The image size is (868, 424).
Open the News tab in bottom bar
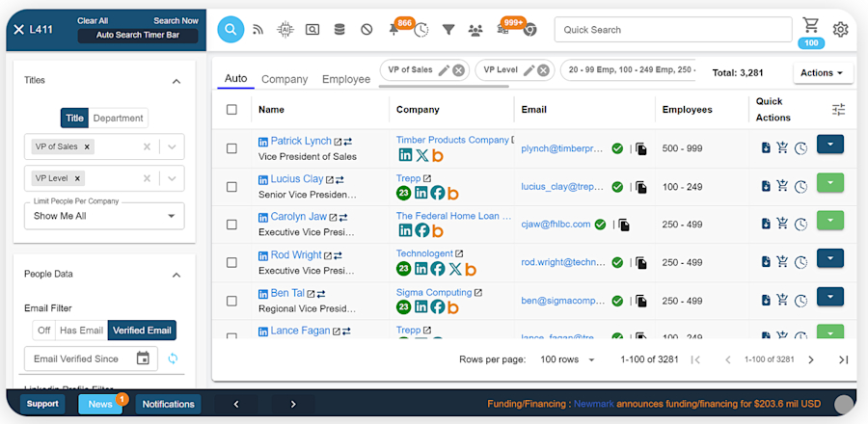[100, 404]
